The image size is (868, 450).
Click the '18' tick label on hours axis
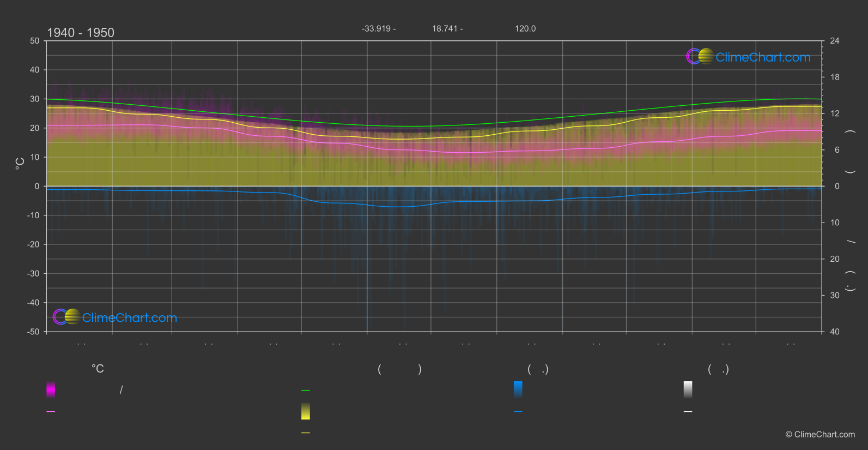(835, 77)
